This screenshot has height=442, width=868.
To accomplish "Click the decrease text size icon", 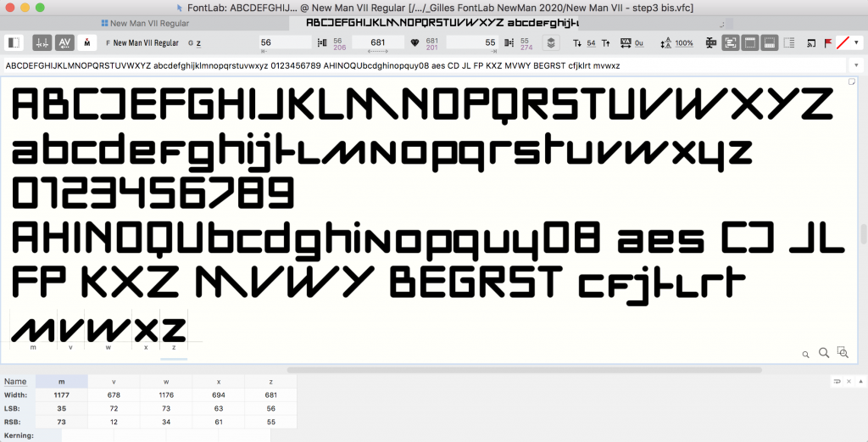I will (577, 42).
